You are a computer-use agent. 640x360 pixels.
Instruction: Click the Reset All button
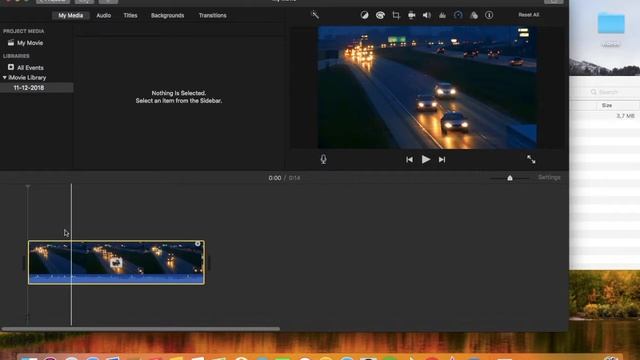529,15
